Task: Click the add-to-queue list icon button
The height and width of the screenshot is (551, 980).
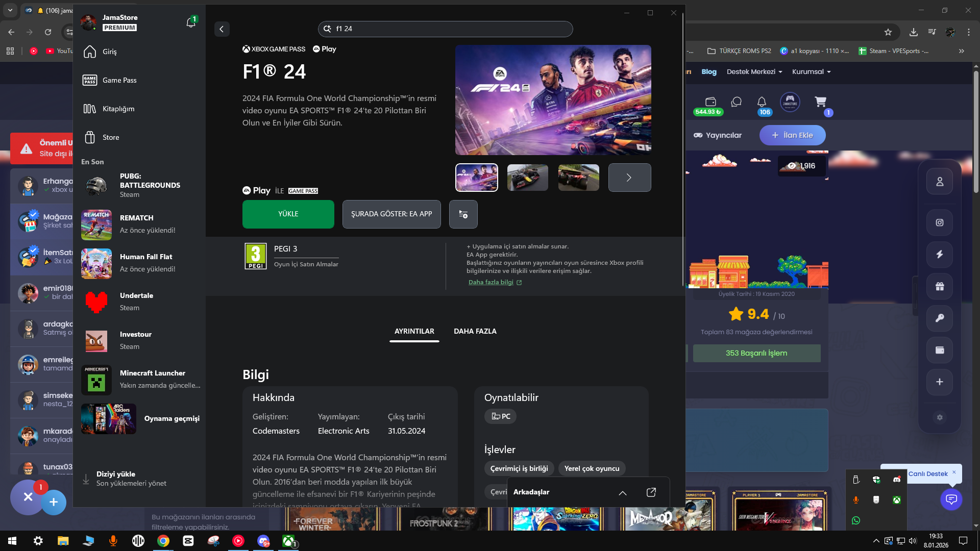Action: coord(463,214)
